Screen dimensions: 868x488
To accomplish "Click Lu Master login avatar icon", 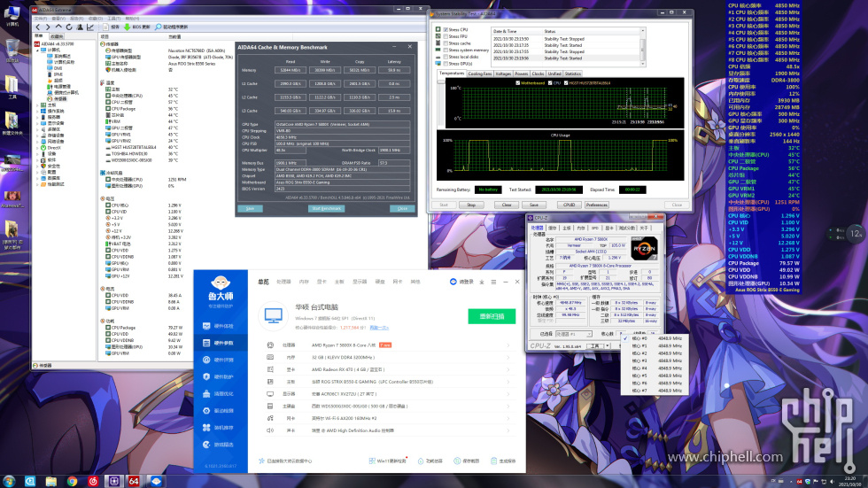I will 453,282.
